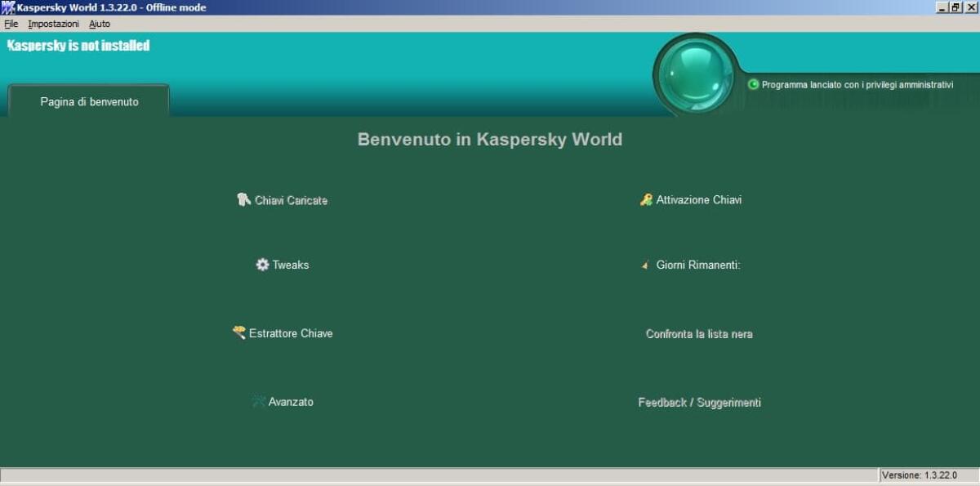
Task: Click the Estrattore Chiave tool icon
Action: click(238, 332)
